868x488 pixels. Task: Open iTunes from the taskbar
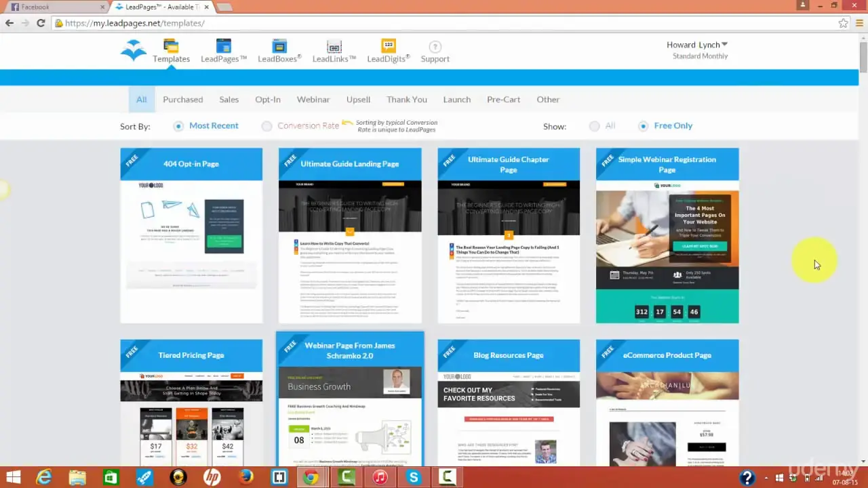pyautogui.click(x=380, y=477)
